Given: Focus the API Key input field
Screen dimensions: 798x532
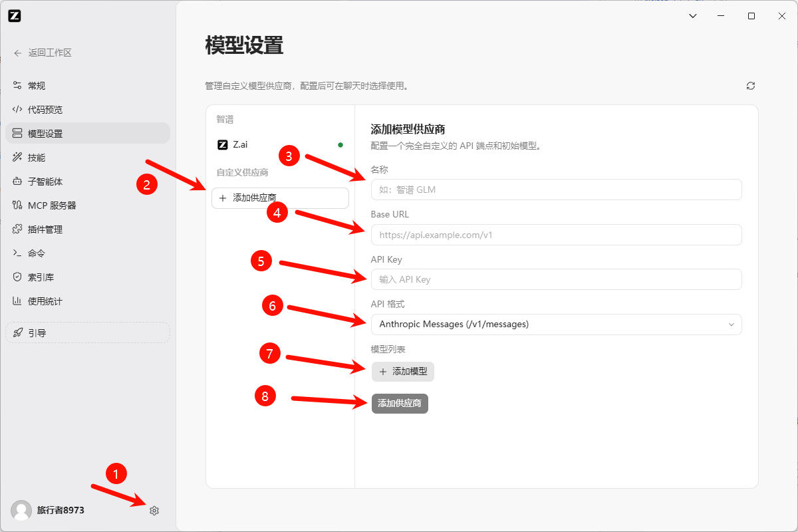Looking at the screenshot, I should (x=556, y=279).
